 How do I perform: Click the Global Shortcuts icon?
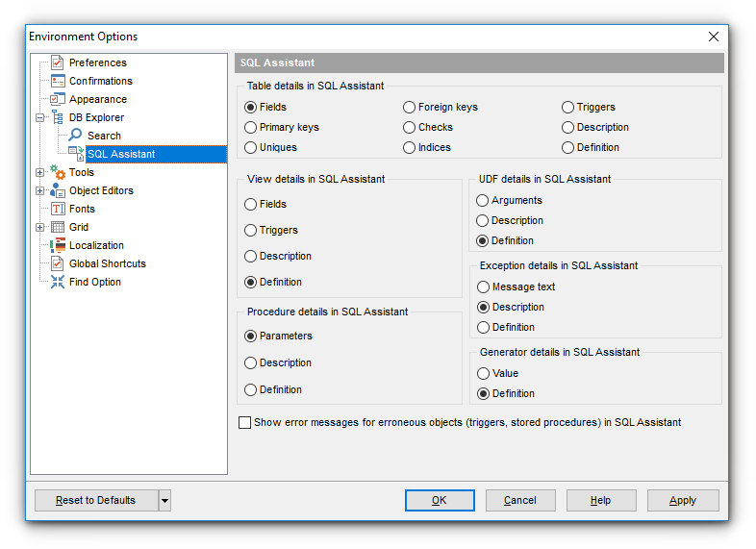[x=58, y=263]
